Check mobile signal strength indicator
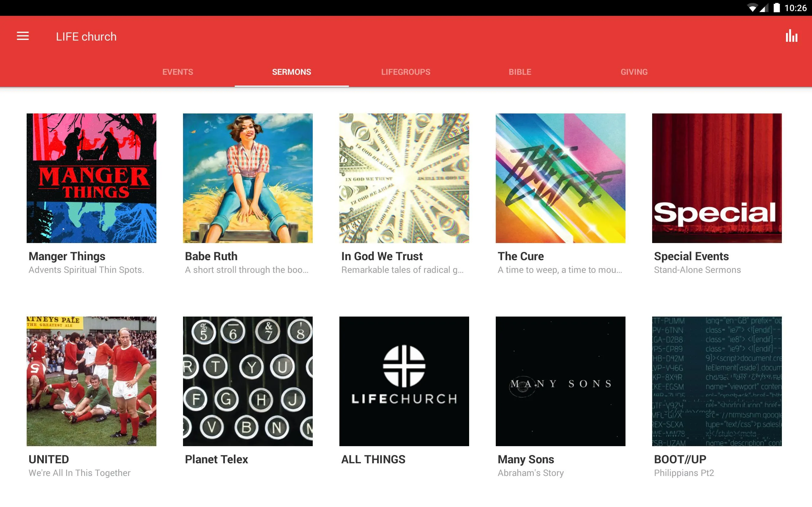 point(766,8)
